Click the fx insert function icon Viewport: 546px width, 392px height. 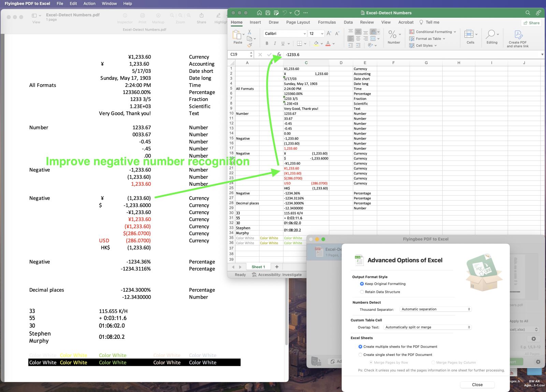tap(279, 55)
